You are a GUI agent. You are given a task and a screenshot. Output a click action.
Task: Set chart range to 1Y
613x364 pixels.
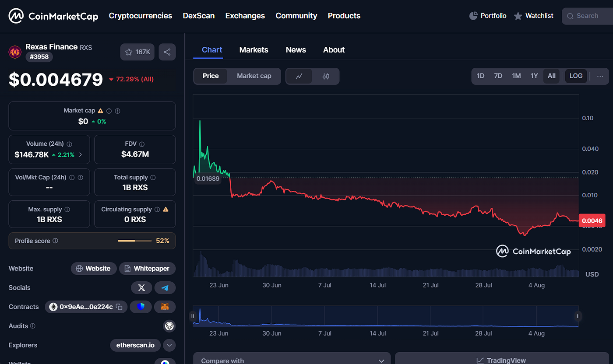click(x=534, y=76)
